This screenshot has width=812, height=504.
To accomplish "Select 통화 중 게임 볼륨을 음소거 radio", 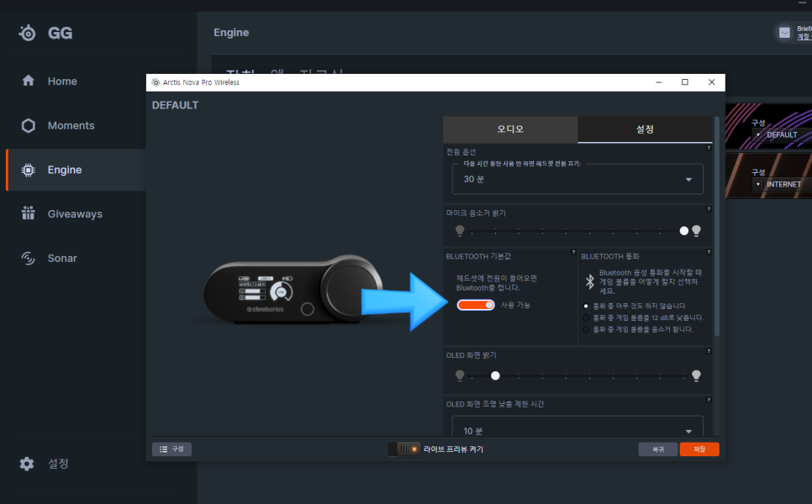I will pos(586,329).
